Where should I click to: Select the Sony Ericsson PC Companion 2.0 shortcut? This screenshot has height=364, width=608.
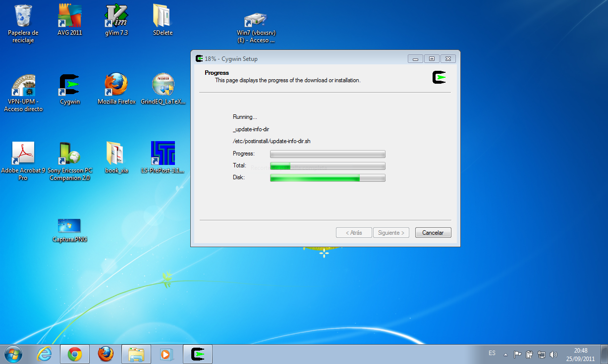coord(70,161)
